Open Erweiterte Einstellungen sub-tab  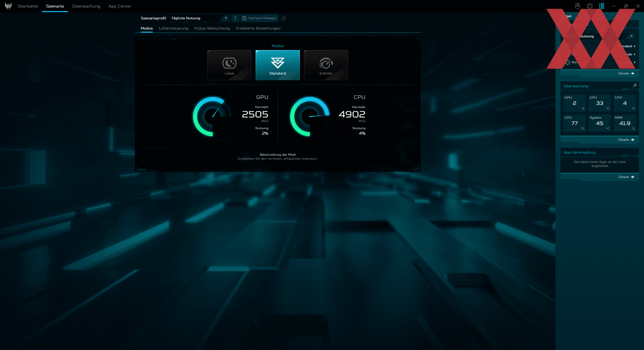point(258,28)
